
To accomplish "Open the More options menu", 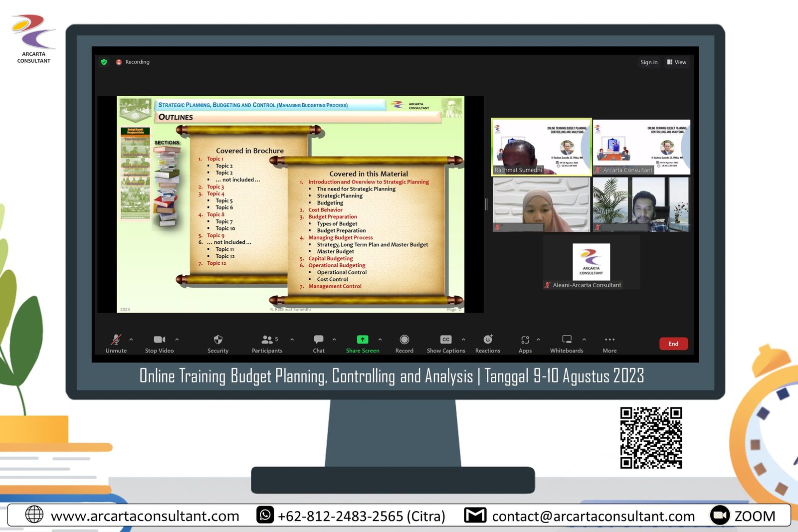I will point(609,340).
